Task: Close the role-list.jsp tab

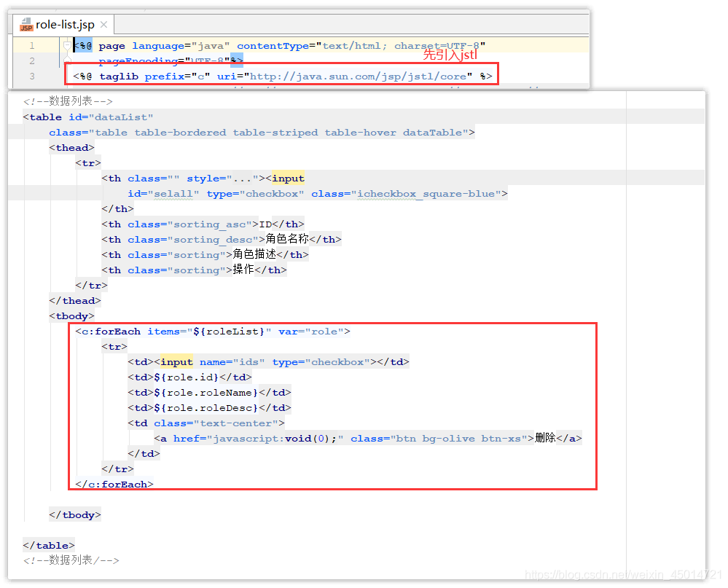Action: pyautogui.click(x=104, y=25)
